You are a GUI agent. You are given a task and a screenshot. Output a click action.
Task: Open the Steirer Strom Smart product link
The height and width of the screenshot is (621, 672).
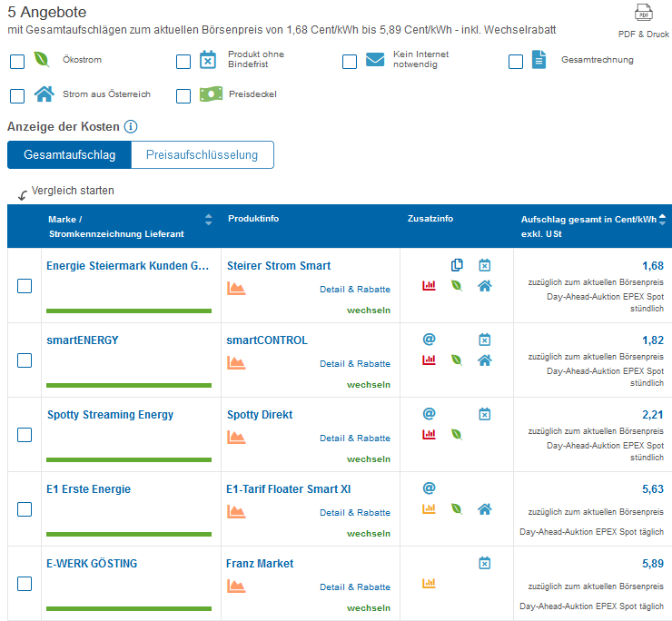click(x=279, y=266)
